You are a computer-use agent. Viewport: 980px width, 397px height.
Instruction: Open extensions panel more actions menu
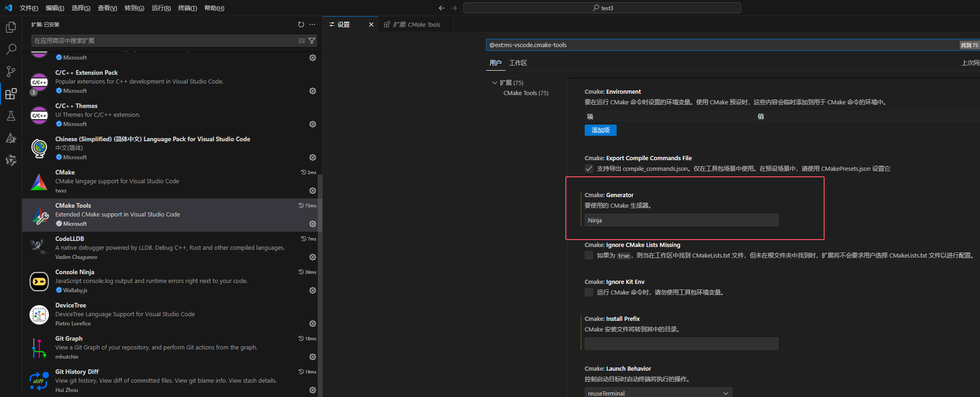click(312, 24)
